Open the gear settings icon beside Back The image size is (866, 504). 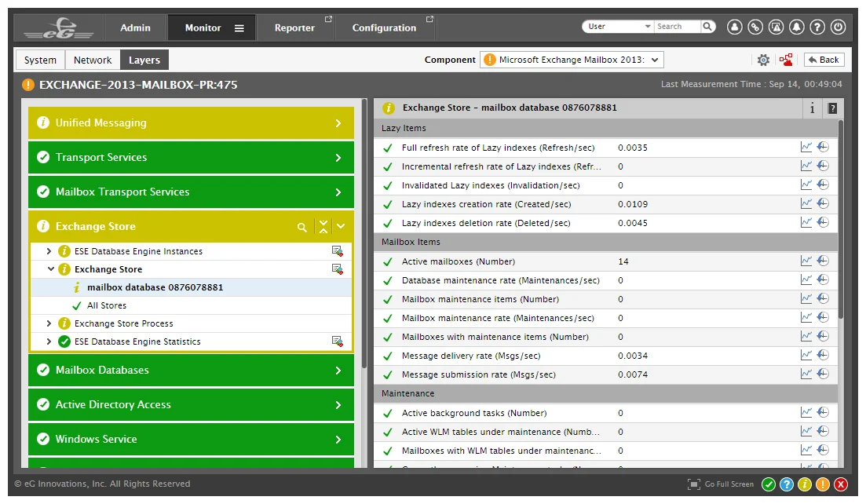(763, 60)
